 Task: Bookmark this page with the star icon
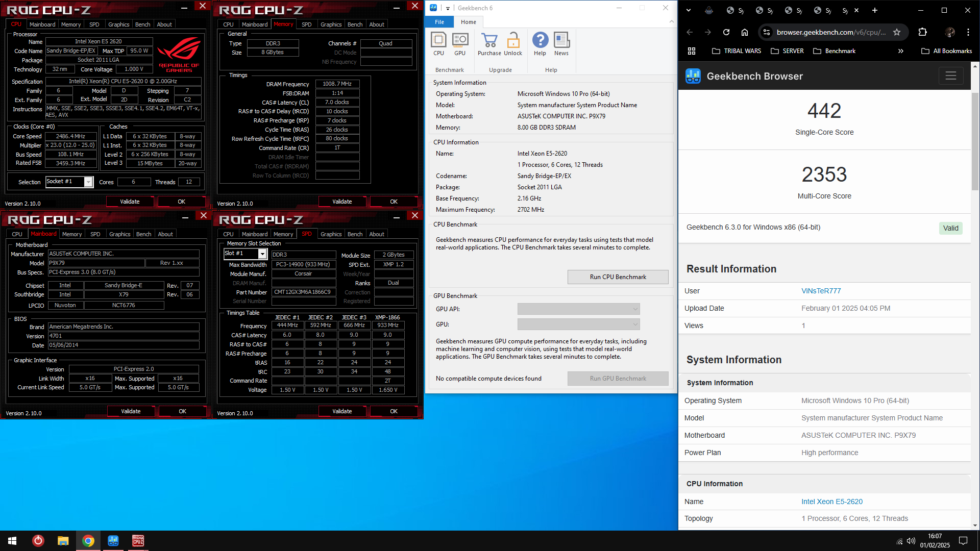[x=897, y=32]
